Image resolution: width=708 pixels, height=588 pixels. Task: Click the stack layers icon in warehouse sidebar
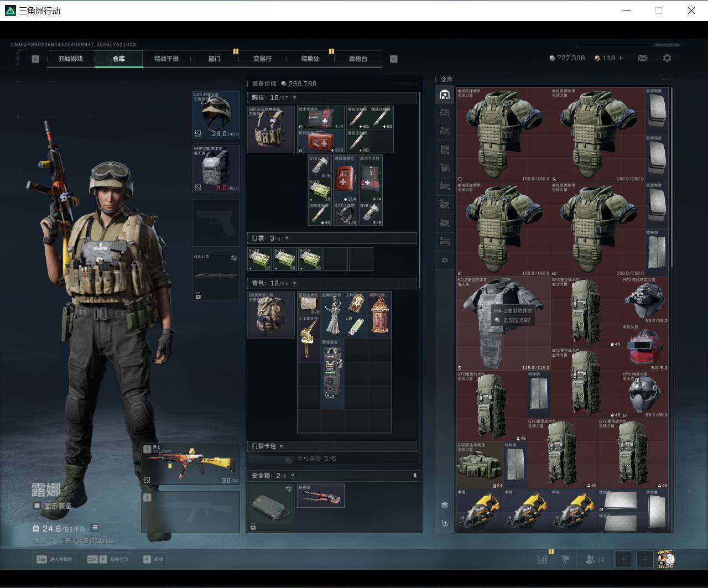click(444, 504)
